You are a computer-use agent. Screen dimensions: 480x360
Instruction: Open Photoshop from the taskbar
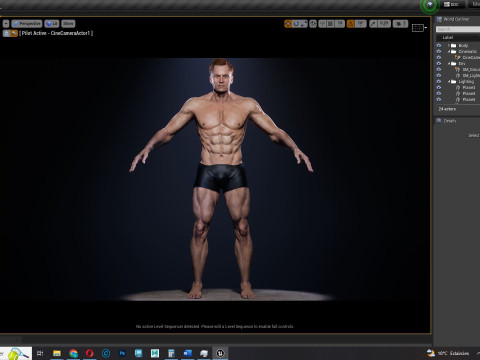click(122, 353)
